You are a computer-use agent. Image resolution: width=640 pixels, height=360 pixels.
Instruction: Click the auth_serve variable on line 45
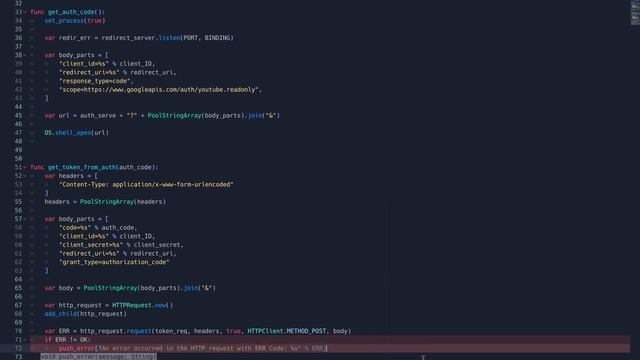point(98,116)
